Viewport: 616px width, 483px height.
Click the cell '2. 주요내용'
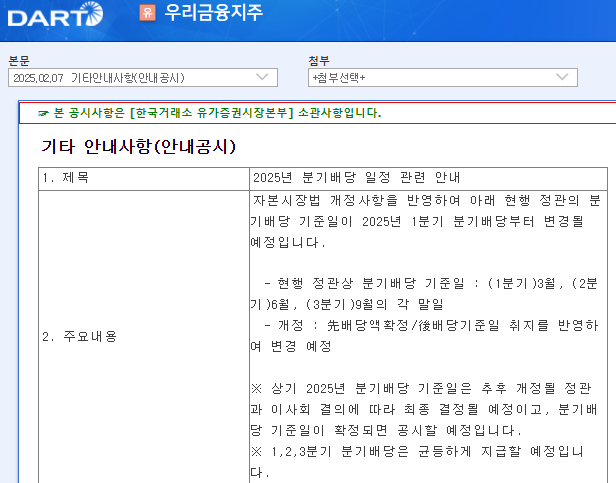(x=144, y=337)
